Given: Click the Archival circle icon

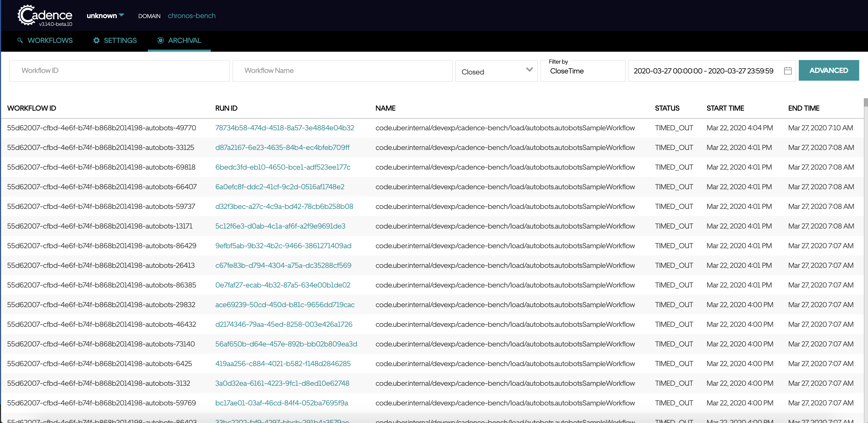Looking at the screenshot, I should [x=160, y=41].
